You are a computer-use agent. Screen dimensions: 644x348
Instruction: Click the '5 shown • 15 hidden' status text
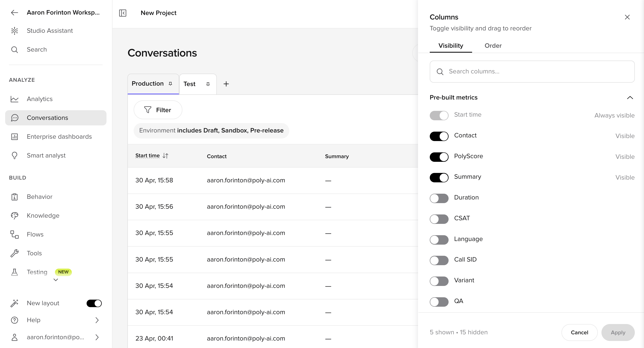point(458,332)
